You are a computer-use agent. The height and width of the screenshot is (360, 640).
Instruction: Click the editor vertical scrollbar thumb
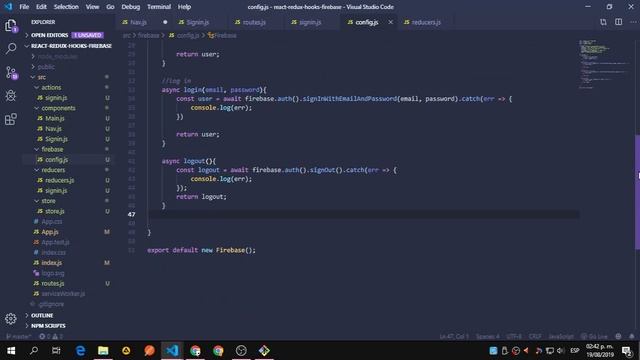pyautogui.click(x=637, y=192)
